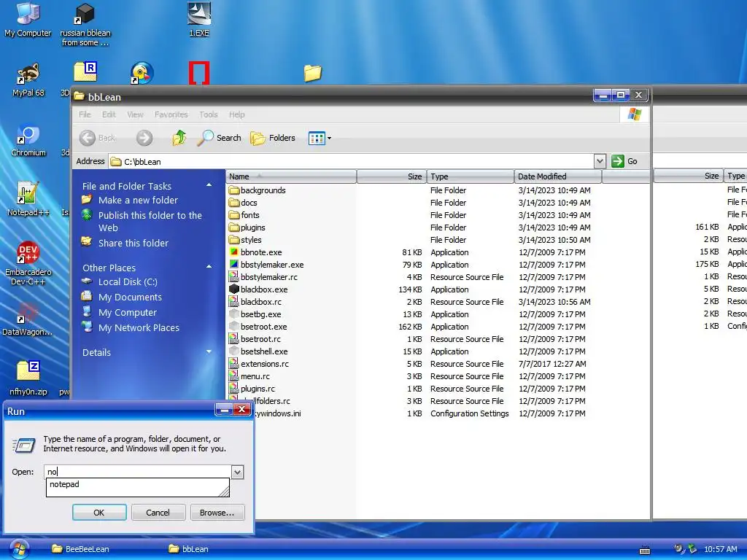Select the nfhy0n.zip archive on desktop
This screenshot has height=560, width=747.
(x=28, y=378)
